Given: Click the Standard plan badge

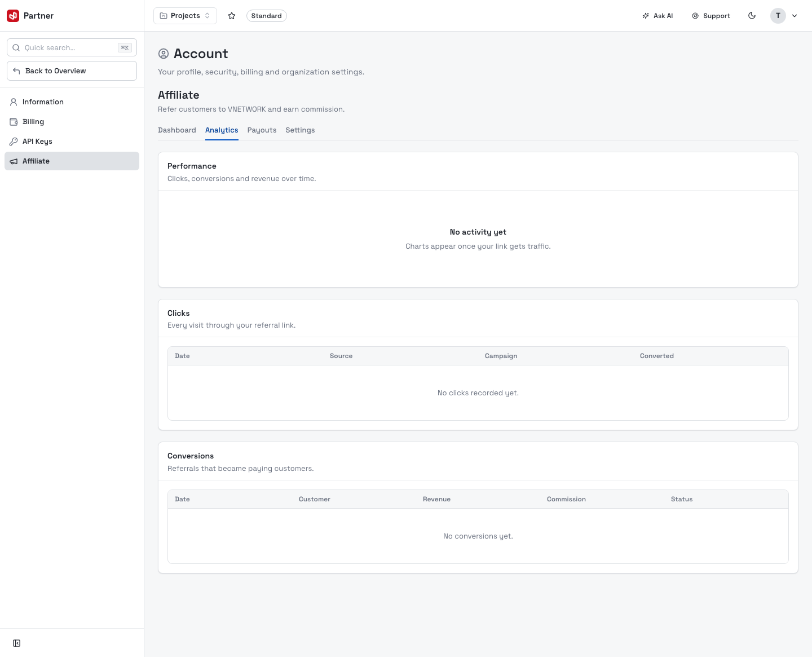Looking at the screenshot, I should 267,16.
